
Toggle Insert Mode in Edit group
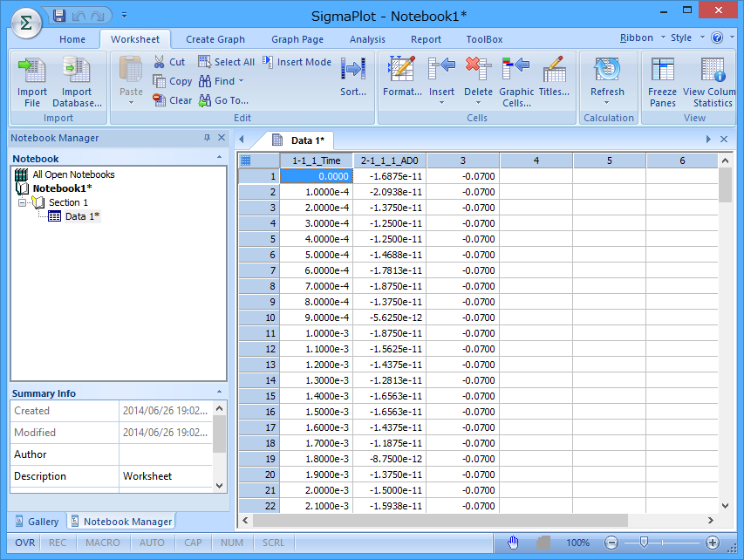coord(297,62)
